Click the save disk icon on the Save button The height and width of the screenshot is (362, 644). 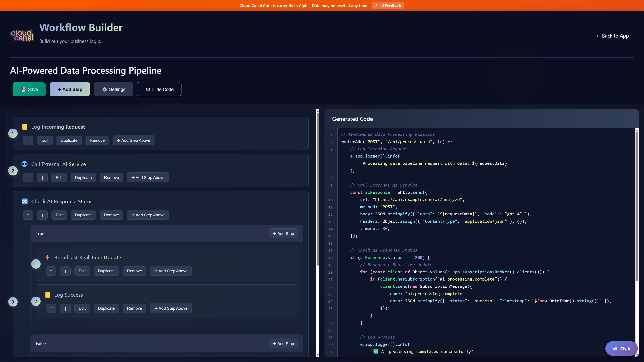tap(23, 89)
